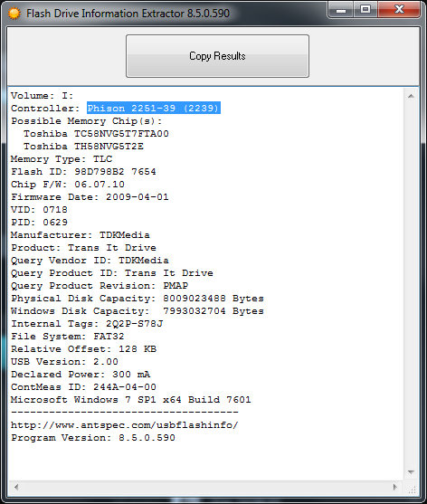Click the highlighted Phison 2251-39 controller text

coord(154,109)
